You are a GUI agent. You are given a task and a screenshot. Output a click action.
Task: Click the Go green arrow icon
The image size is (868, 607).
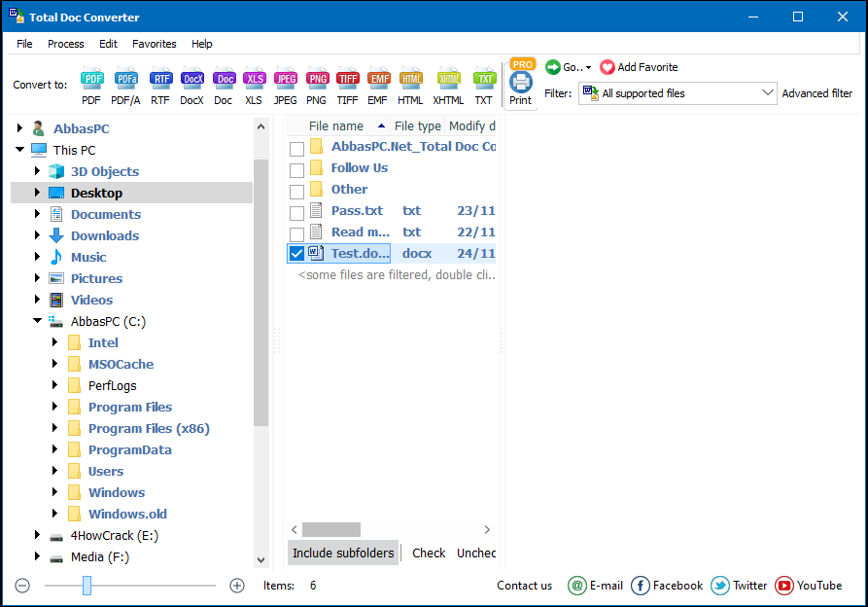(552, 67)
